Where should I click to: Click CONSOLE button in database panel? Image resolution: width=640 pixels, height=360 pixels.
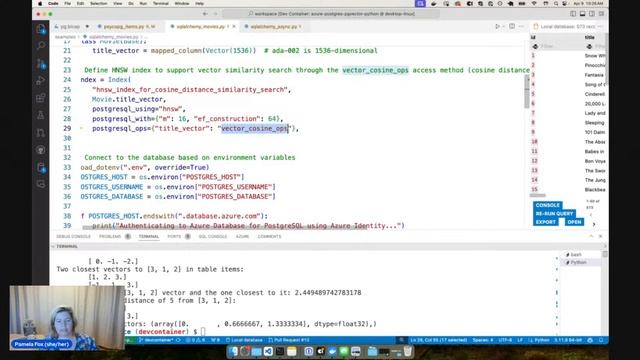coord(547,205)
